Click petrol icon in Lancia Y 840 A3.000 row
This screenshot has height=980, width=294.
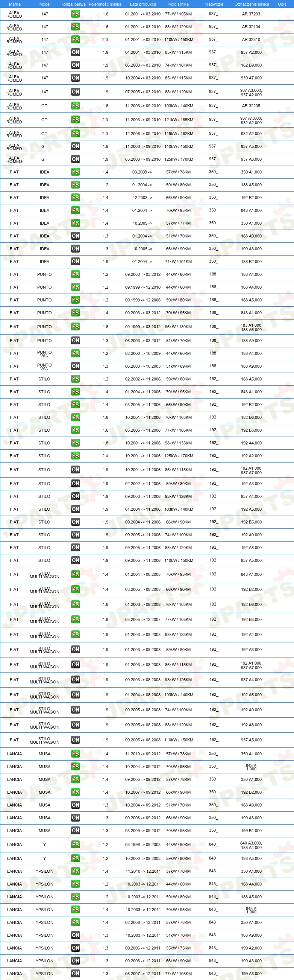[76, 845]
